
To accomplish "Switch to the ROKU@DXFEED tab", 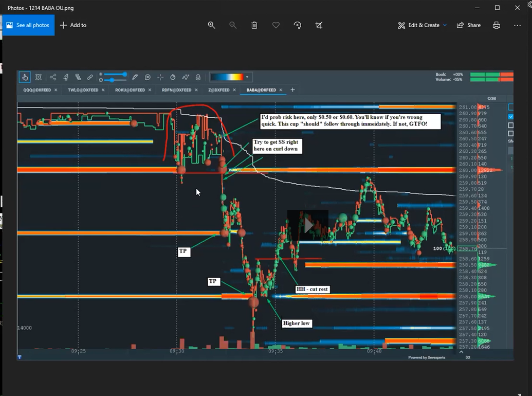I will (130, 90).
